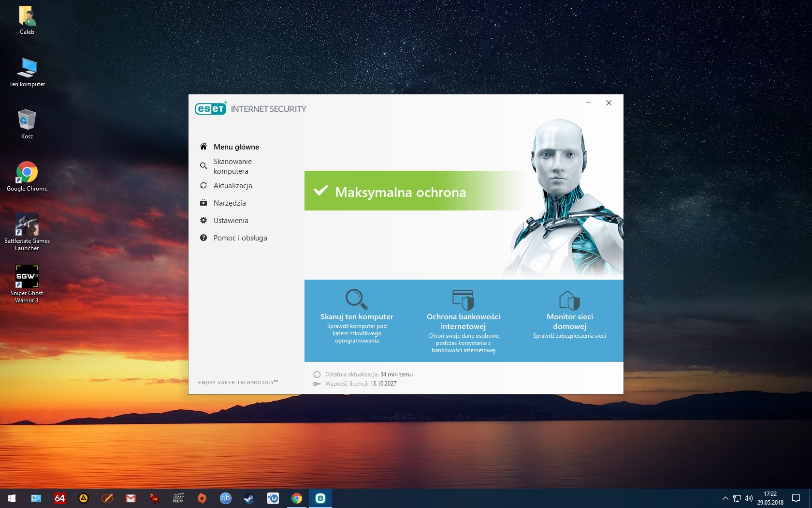Click briefcase icon beside Narzędzia
This screenshot has width=812, height=508.
[203, 203]
